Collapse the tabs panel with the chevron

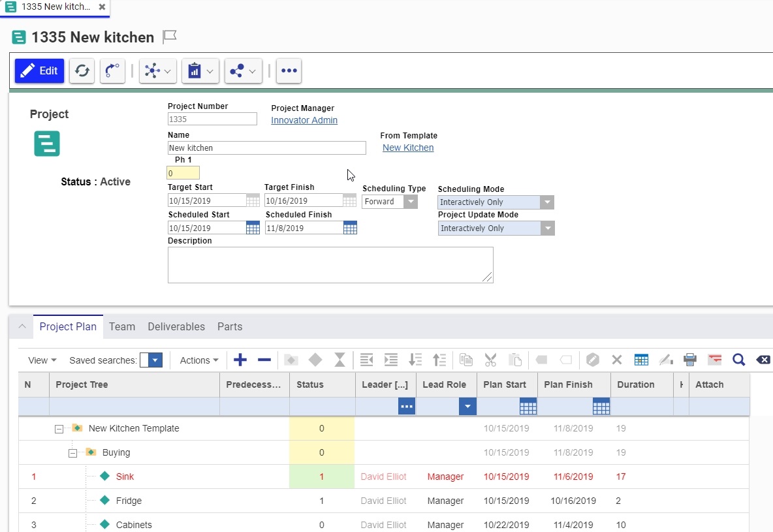[x=22, y=326]
